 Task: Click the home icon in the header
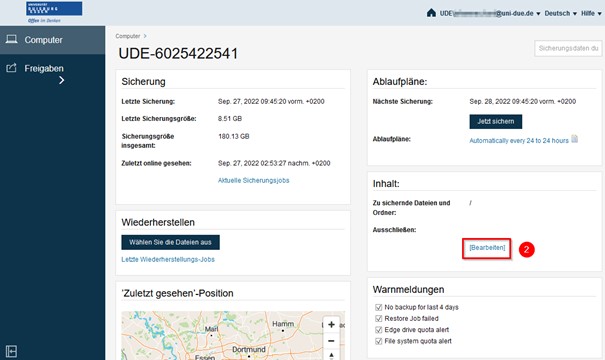(x=431, y=13)
